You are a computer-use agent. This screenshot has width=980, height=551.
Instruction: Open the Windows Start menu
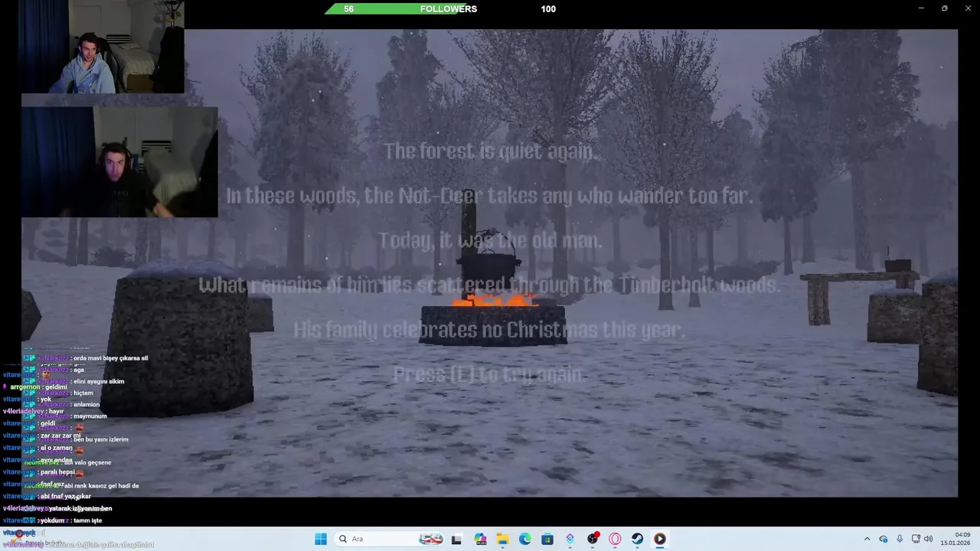point(321,539)
